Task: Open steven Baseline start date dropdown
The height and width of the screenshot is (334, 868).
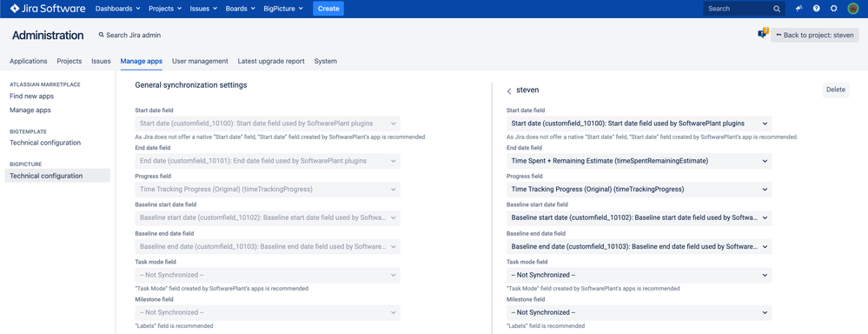Action: click(x=639, y=217)
